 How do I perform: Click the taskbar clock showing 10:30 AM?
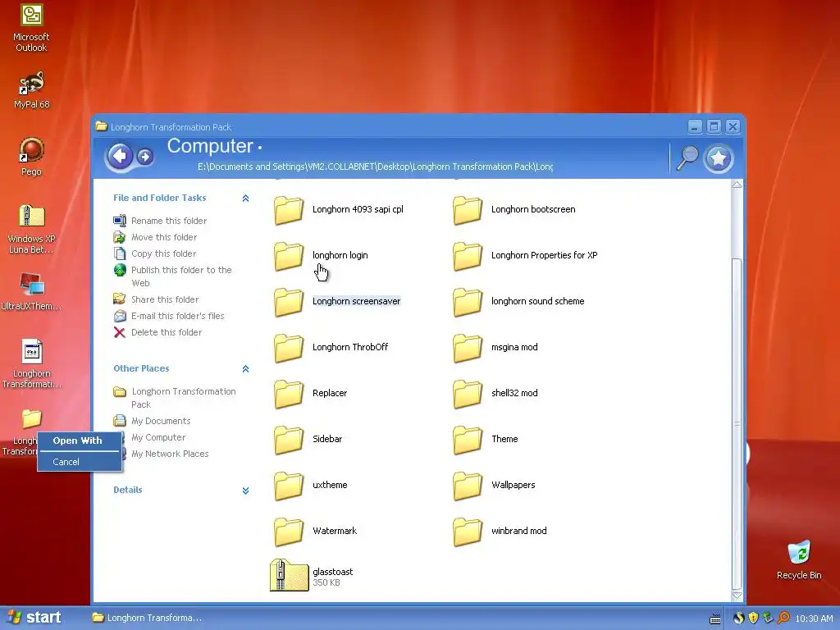pyautogui.click(x=815, y=619)
